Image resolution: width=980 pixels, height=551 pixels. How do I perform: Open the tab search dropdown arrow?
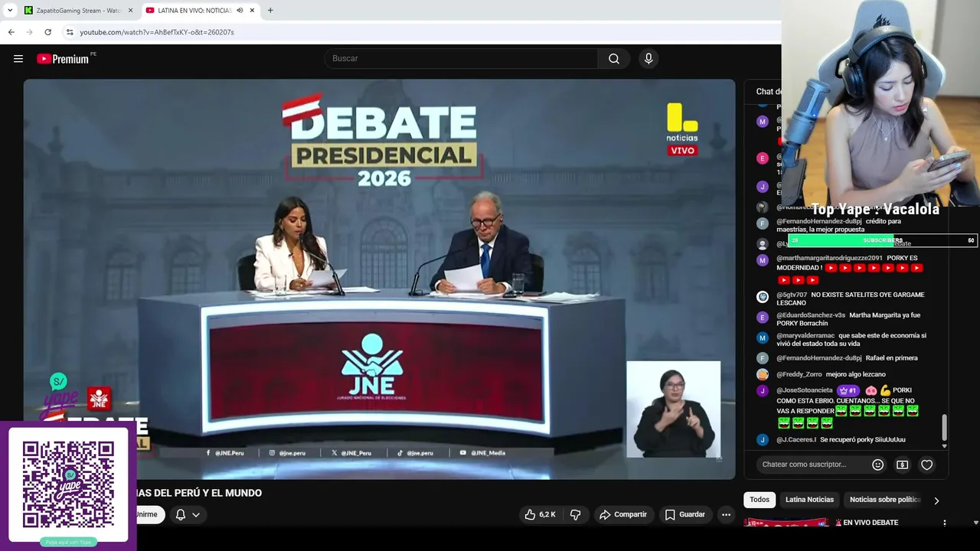pyautogui.click(x=10, y=11)
